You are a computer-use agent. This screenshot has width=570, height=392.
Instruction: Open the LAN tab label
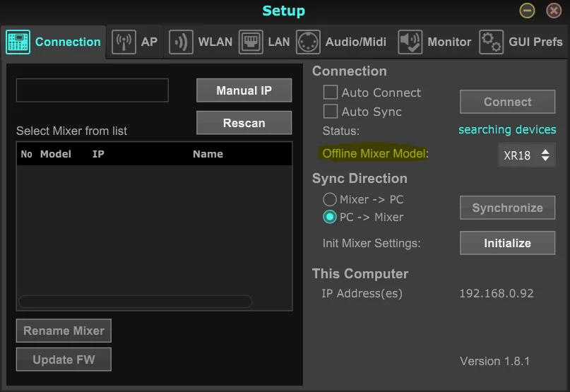tap(279, 42)
